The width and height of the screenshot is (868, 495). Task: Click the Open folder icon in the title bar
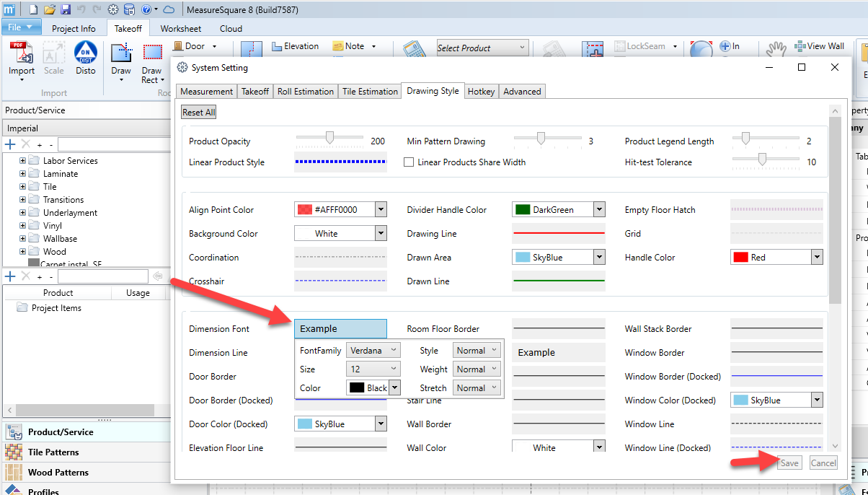(50, 9)
